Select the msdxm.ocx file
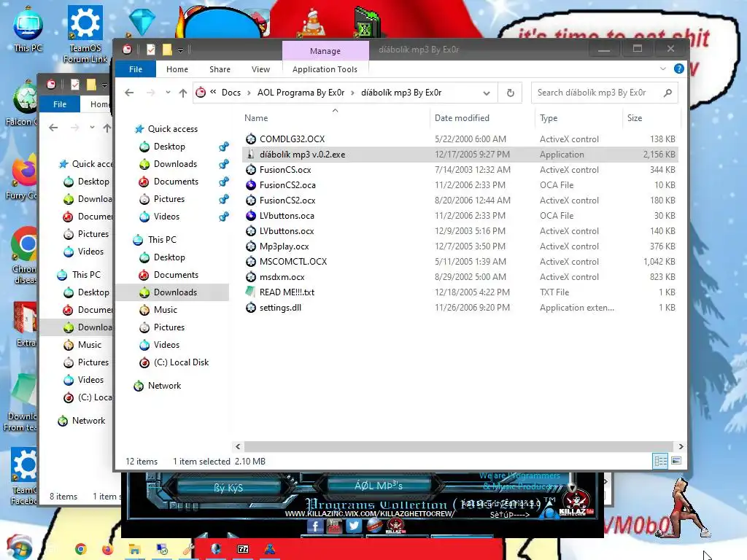This screenshot has height=560, width=747. point(460,276)
